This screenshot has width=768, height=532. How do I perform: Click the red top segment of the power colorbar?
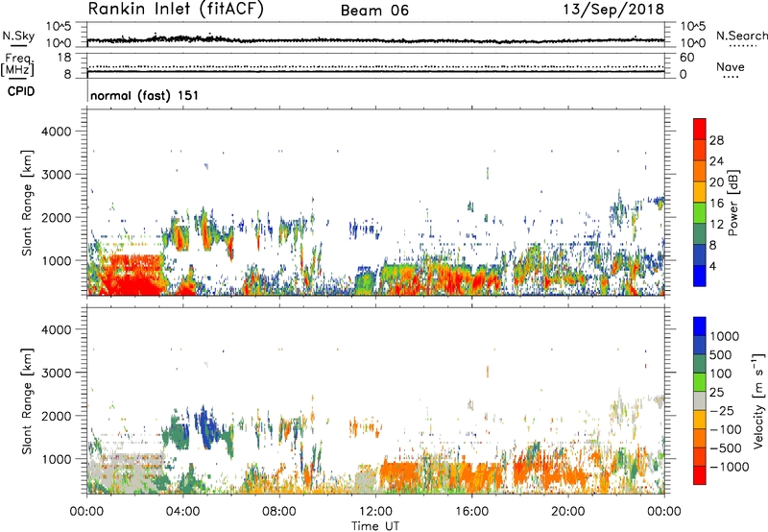click(x=700, y=129)
